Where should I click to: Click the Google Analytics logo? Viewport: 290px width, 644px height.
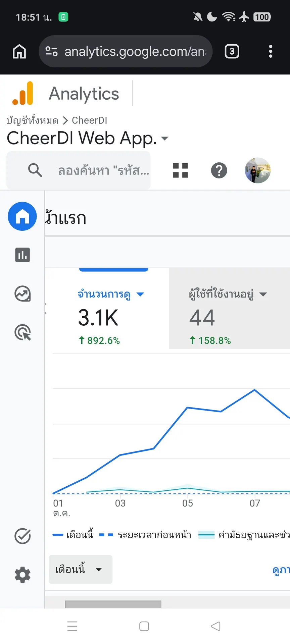23,93
